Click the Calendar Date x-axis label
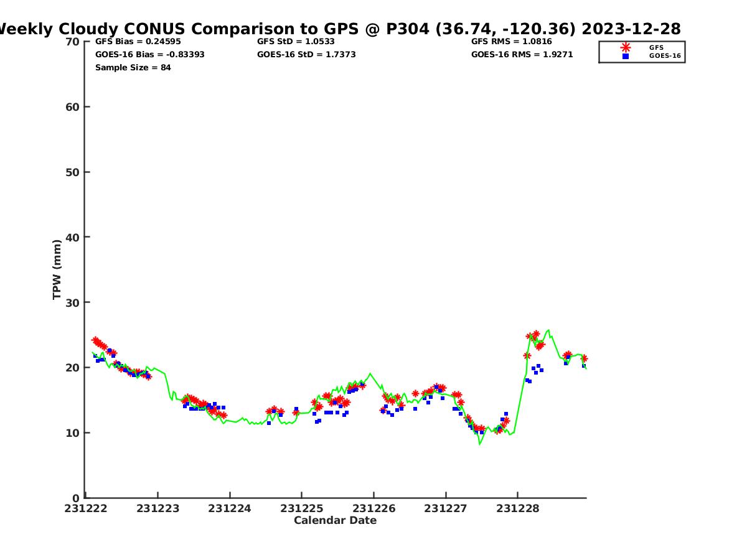This screenshot has width=747, height=560. (x=335, y=521)
